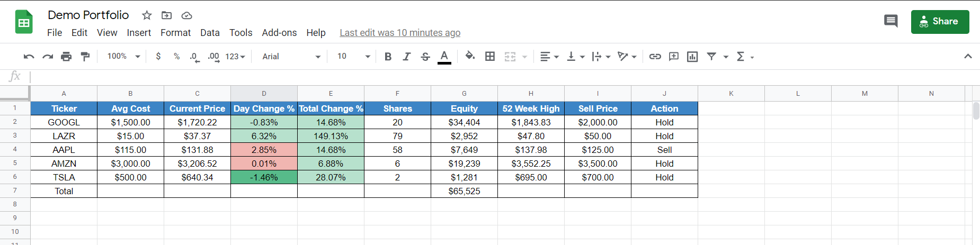980x245 pixels.
Task: Open the Tools menu
Action: pyautogui.click(x=240, y=33)
